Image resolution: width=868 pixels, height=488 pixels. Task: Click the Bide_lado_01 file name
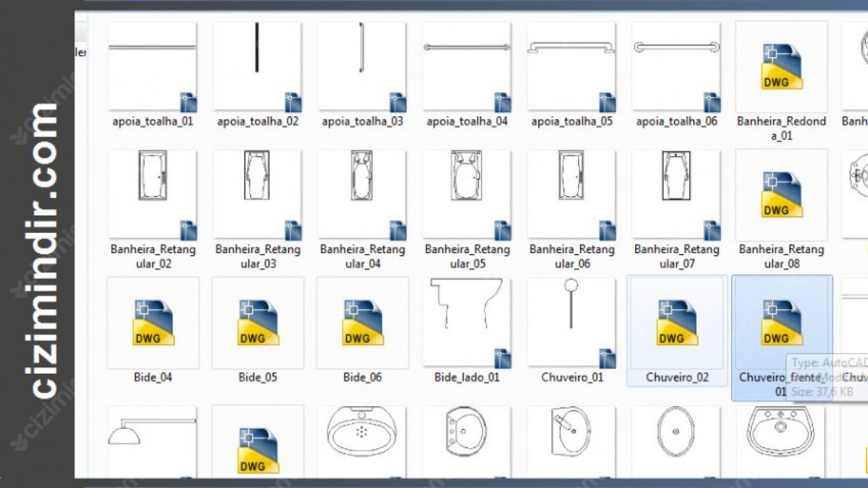click(467, 377)
